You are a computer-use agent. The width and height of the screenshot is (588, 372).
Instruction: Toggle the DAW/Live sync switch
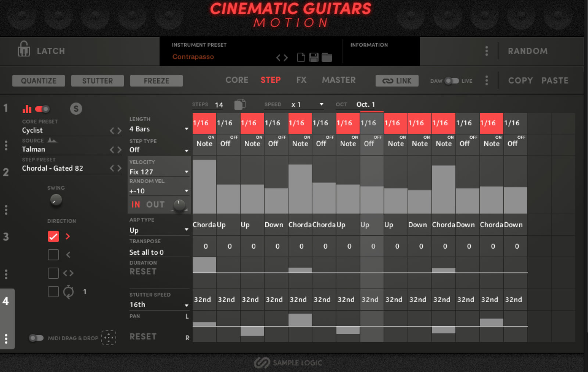tap(452, 81)
